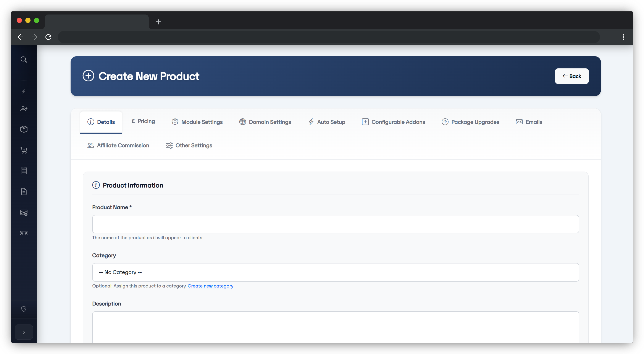Switch to the Affiliate Commission tab
This screenshot has height=354, width=644.
118,145
